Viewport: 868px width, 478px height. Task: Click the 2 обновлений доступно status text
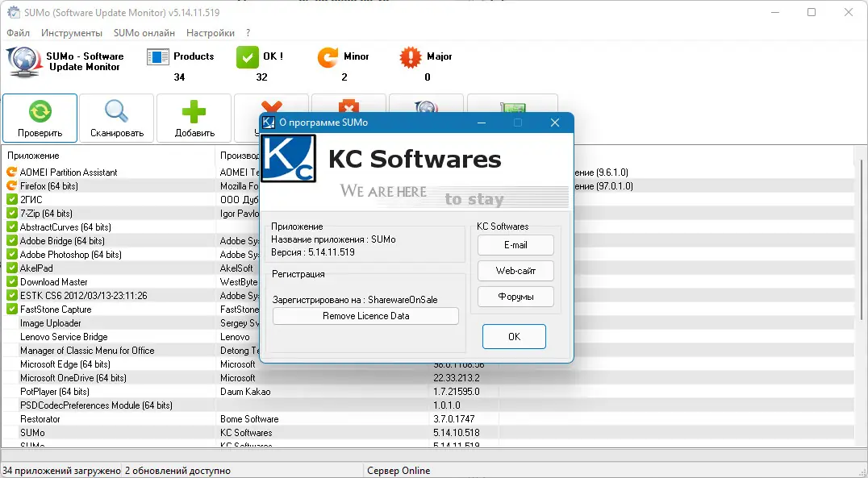(x=177, y=471)
